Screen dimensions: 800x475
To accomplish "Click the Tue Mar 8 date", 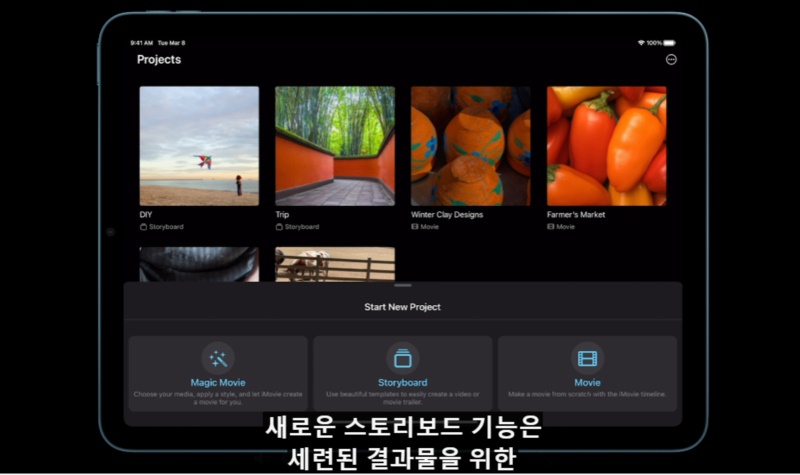I will (171, 43).
